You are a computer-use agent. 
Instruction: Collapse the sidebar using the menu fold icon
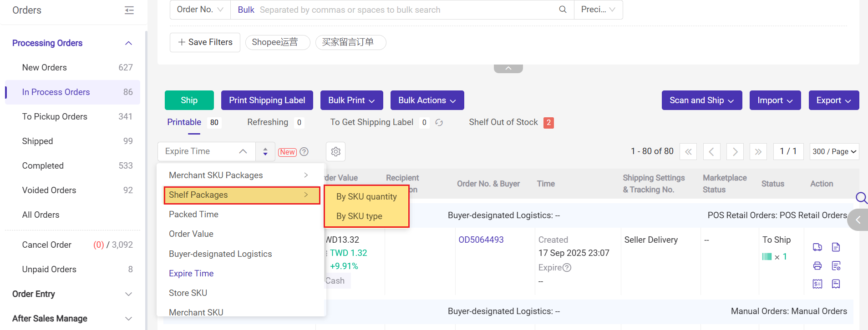tap(129, 10)
